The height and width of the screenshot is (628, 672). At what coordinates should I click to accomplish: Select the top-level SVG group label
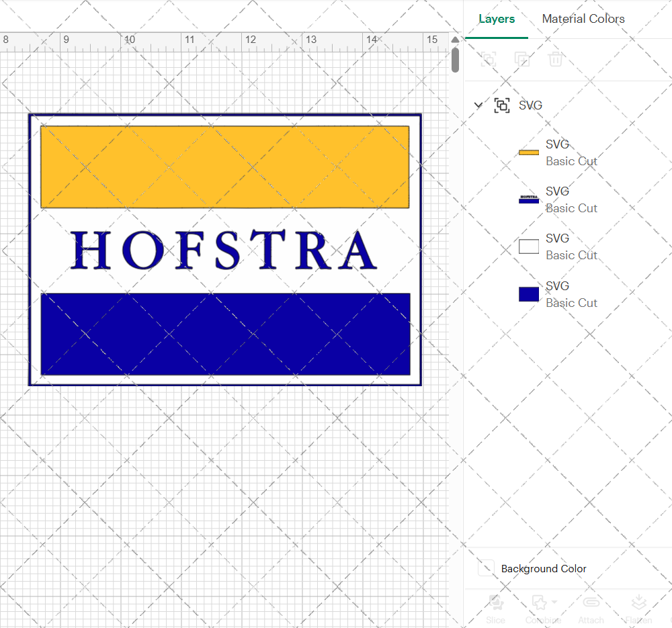pyautogui.click(x=530, y=105)
